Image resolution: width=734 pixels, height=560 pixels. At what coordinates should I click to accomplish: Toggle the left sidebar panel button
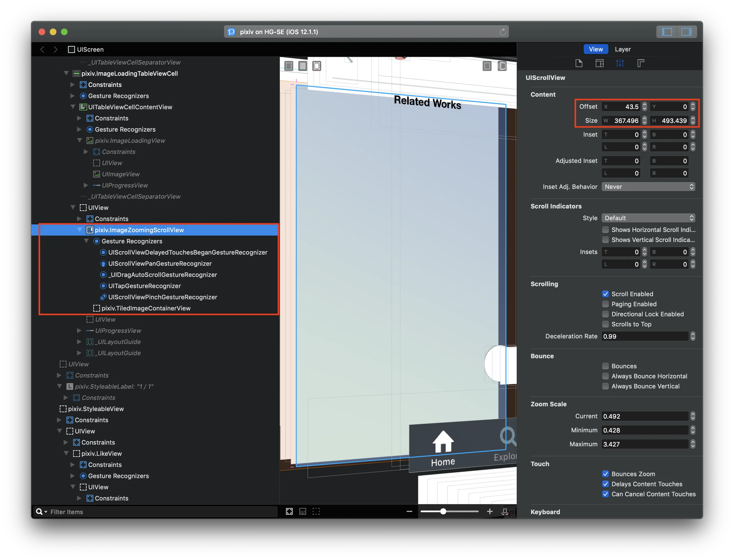(x=667, y=32)
